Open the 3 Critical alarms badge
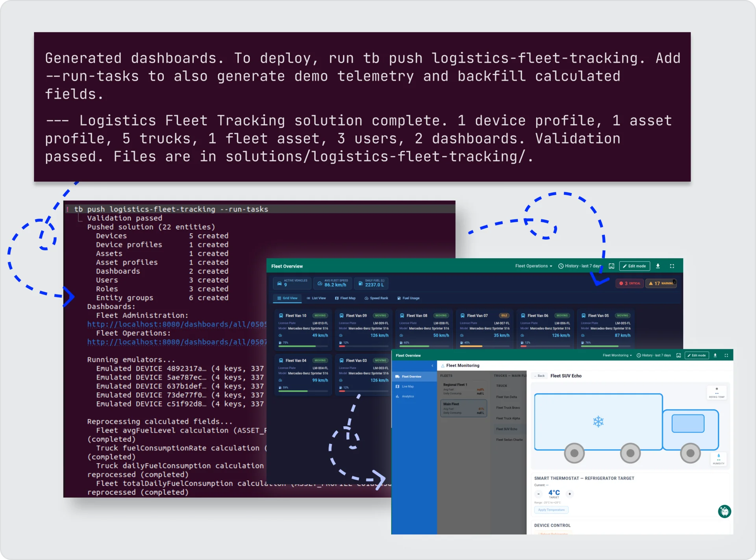 tap(630, 283)
